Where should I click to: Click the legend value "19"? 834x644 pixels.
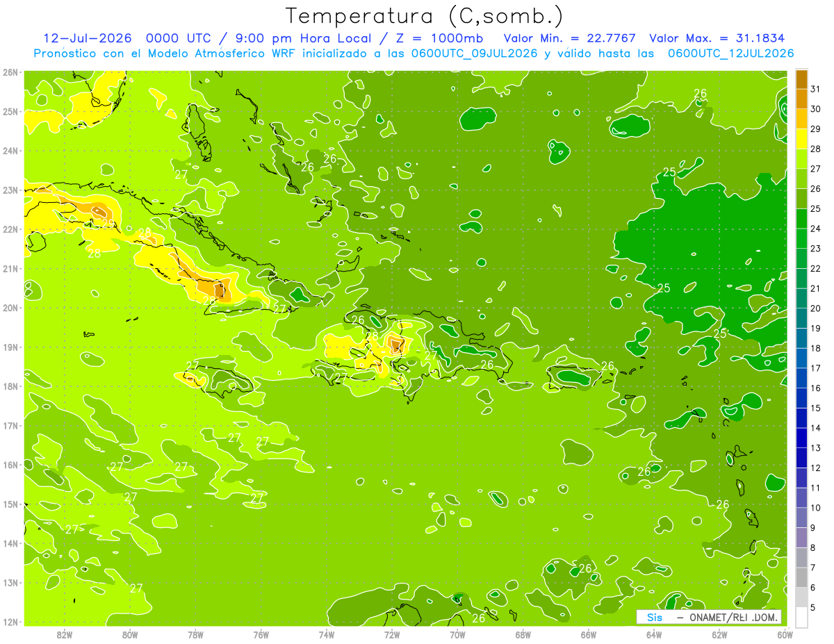[x=816, y=328]
